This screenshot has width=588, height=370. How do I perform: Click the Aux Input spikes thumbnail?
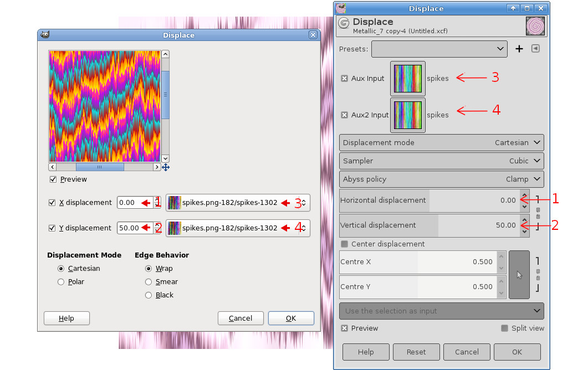(408, 78)
